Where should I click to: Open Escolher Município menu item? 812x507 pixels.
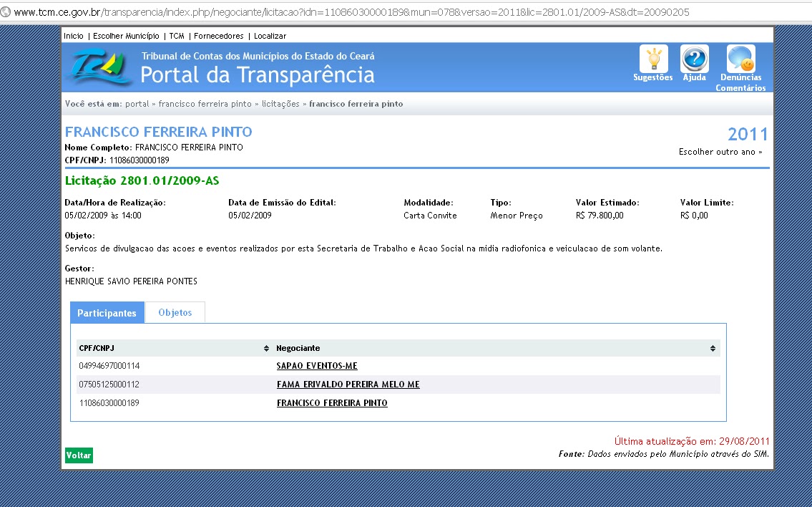point(127,36)
